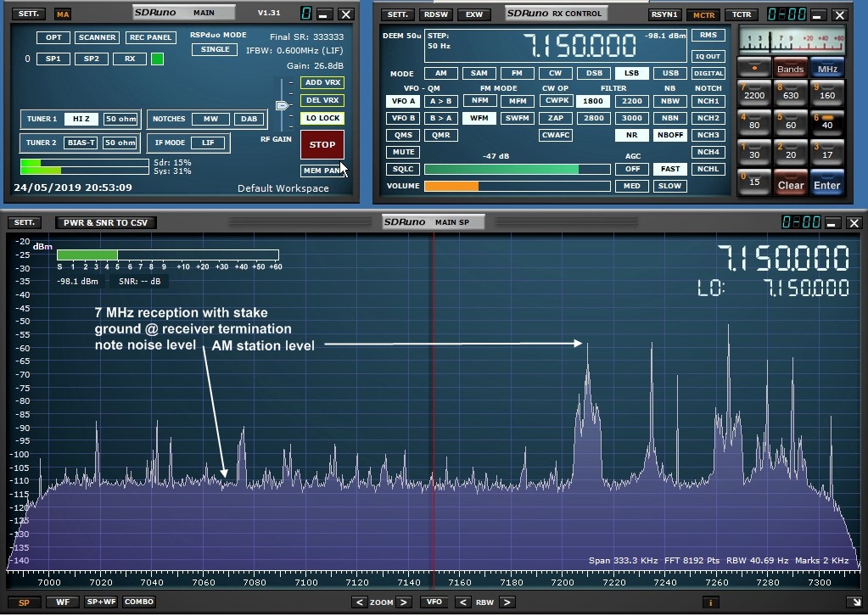
Task: Click the arrow icon in spectrum corner
Action: click(x=854, y=602)
